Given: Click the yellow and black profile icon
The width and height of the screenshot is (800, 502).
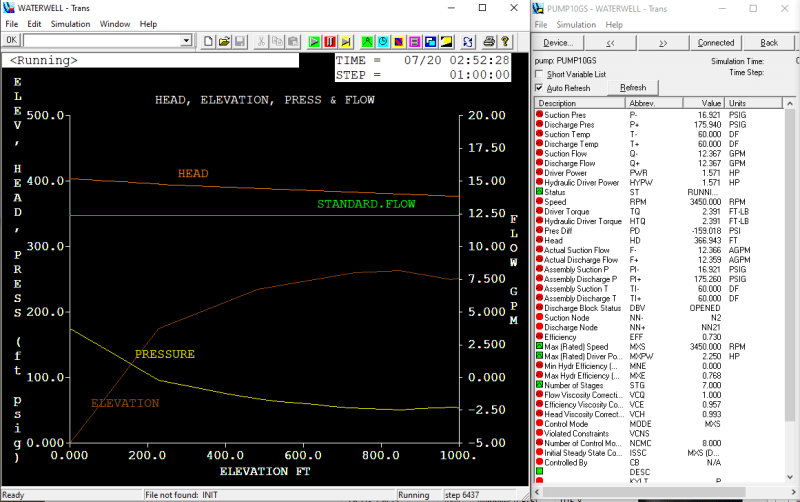Looking at the screenshot, I should click(446, 42).
